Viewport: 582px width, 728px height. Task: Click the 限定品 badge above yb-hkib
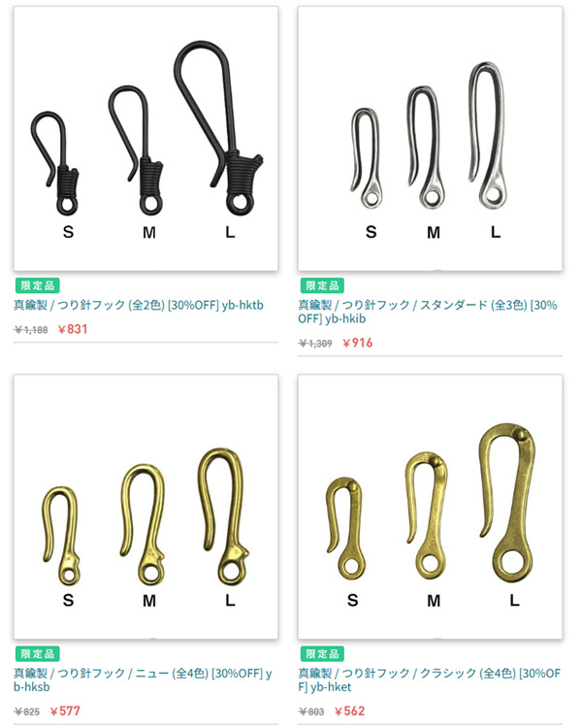coord(322,285)
